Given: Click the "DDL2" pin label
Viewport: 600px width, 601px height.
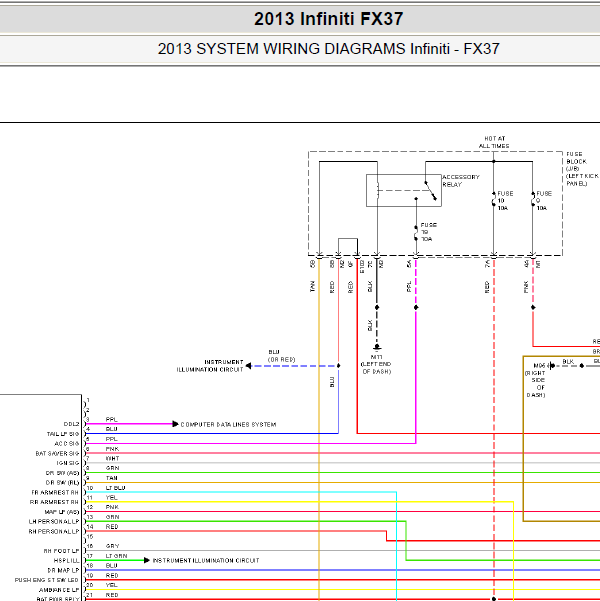Looking at the screenshot, I should point(72,424).
